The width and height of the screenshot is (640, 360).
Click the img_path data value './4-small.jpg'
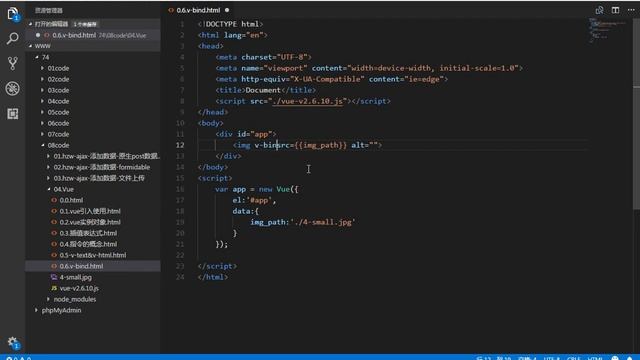322,222
